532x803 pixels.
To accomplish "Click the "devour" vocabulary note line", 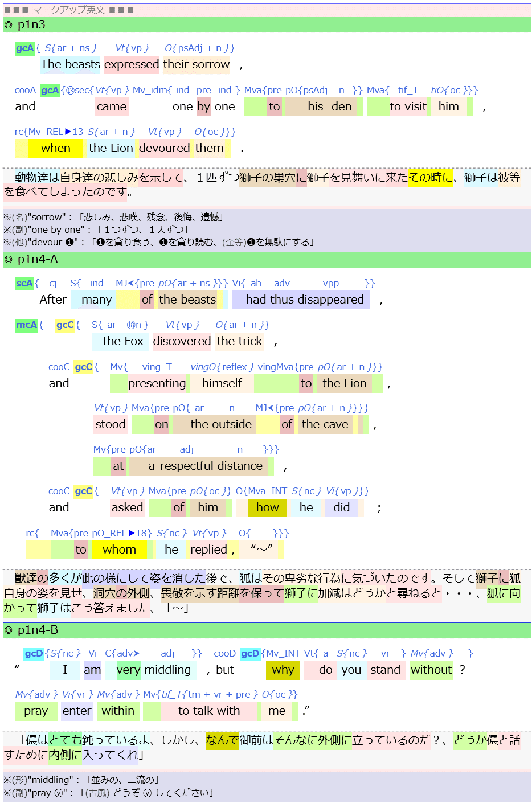I will coord(158,242).
